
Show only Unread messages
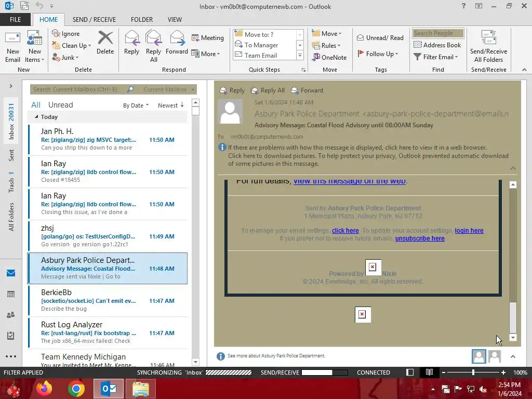tap(60, 105)
